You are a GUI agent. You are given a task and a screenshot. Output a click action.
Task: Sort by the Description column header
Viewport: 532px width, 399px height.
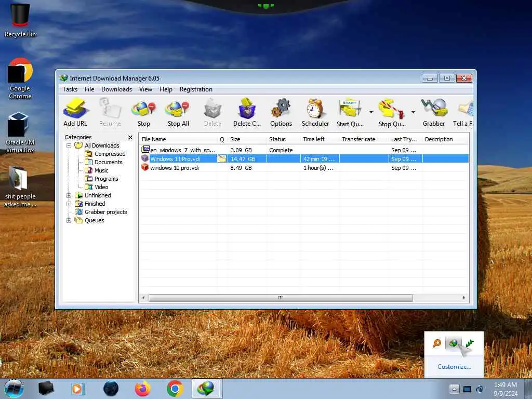pos(445,139)
